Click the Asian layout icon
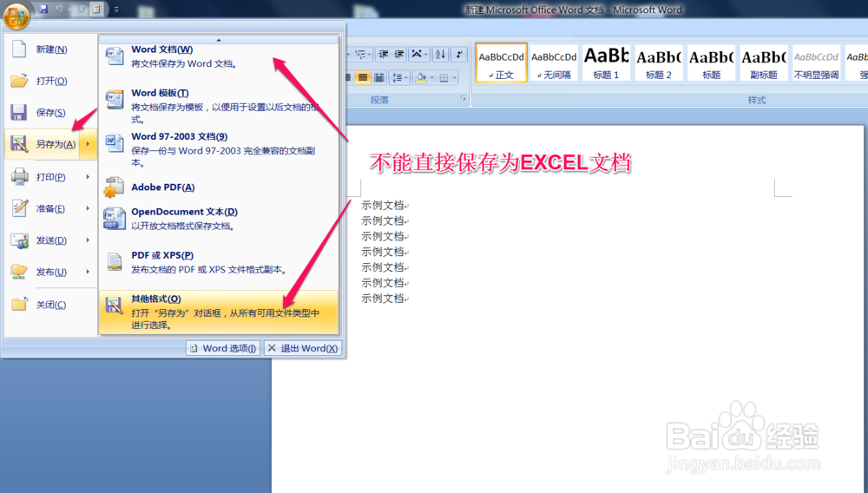868x493 pixels. tap(418, 54)
